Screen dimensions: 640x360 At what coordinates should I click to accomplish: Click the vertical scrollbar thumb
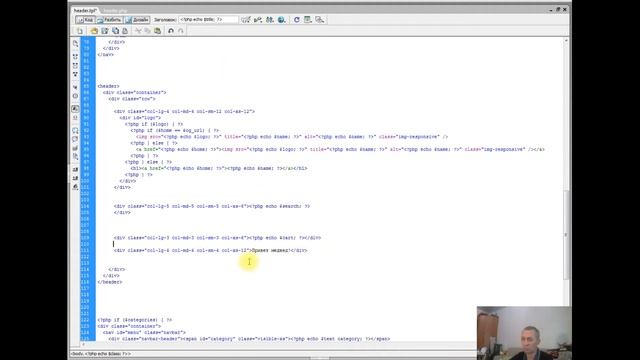tap(566, 235)
